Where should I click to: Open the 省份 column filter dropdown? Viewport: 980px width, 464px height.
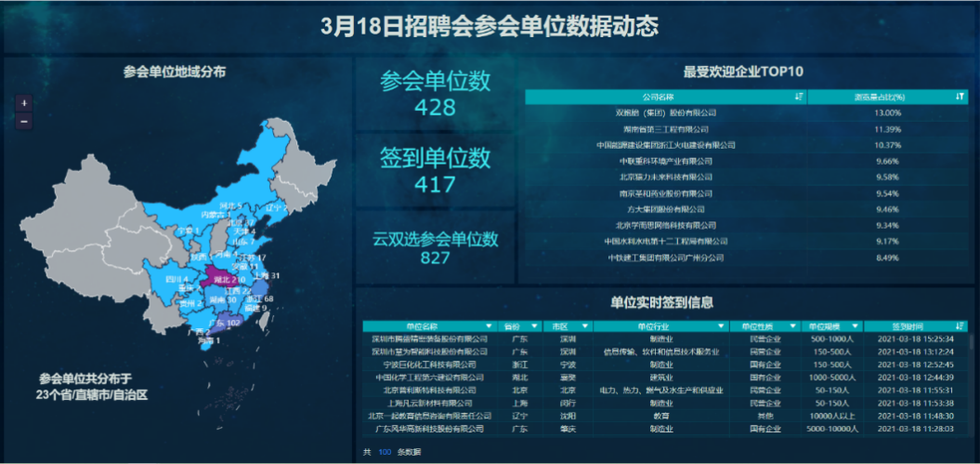(535, 326)
